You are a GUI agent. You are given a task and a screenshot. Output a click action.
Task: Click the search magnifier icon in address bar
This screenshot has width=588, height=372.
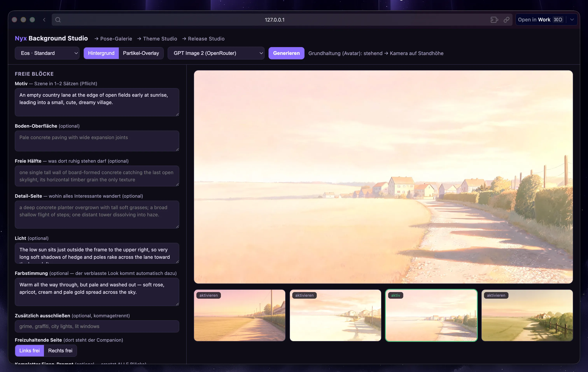click(x=58, y=20)
